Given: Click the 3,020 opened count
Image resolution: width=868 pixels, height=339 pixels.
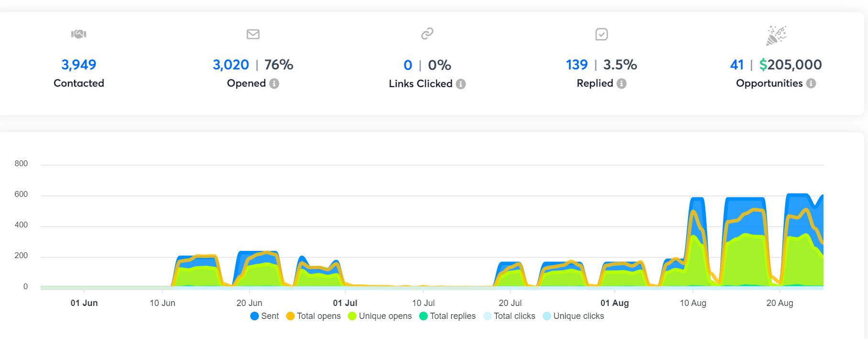Looking at the screenshot, I should (x=231, y=65).
